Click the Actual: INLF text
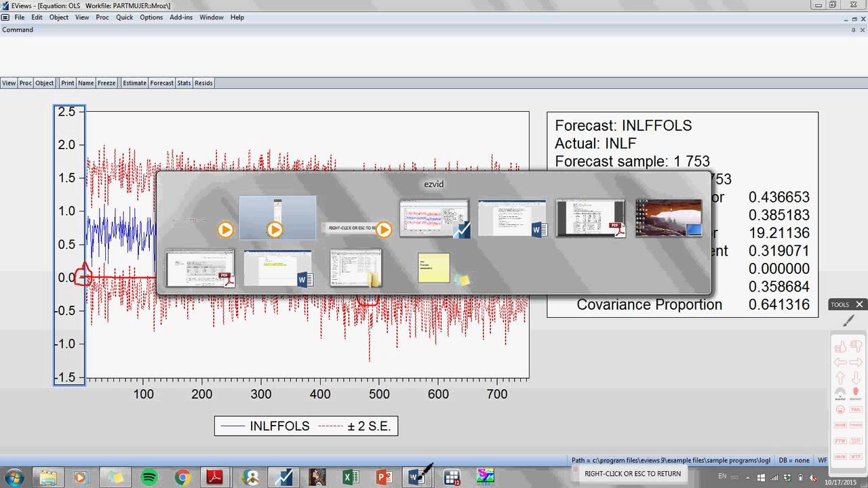 [x=595, y=143]
